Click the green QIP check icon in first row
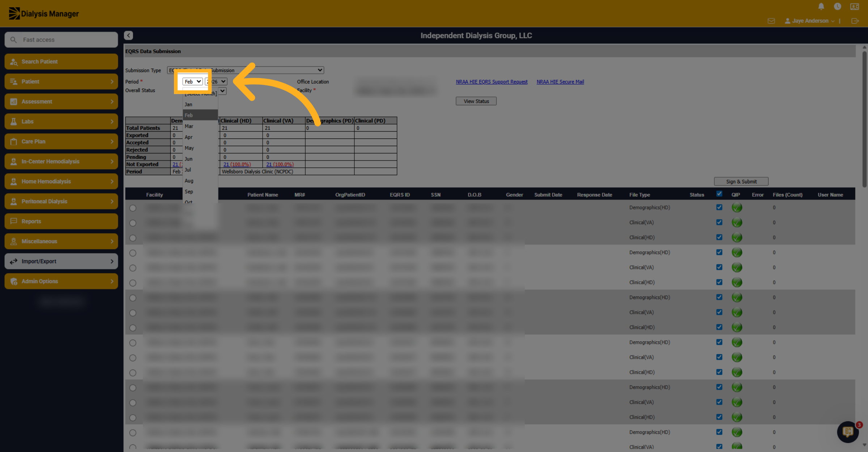Screen dimensions: 868x452 pos(737,208)
